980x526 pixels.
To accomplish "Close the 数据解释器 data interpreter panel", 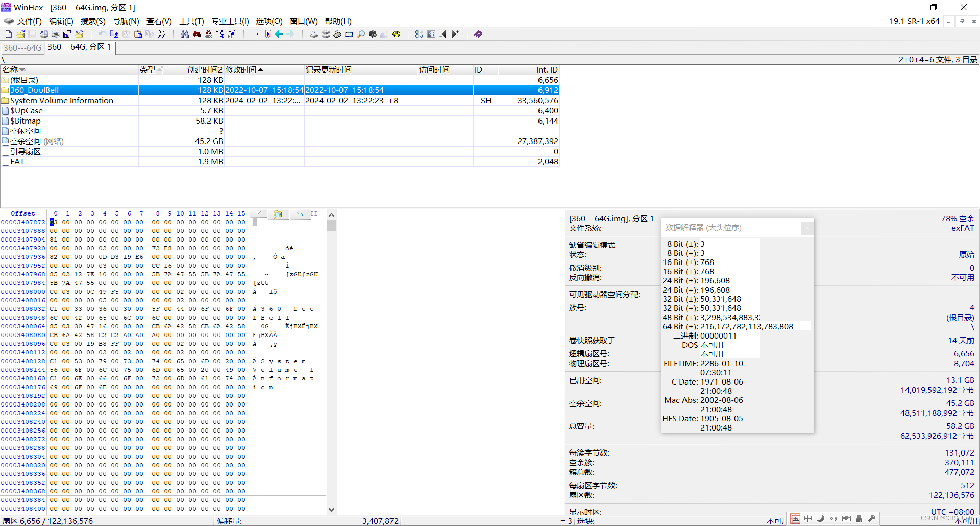I will 807,228.
